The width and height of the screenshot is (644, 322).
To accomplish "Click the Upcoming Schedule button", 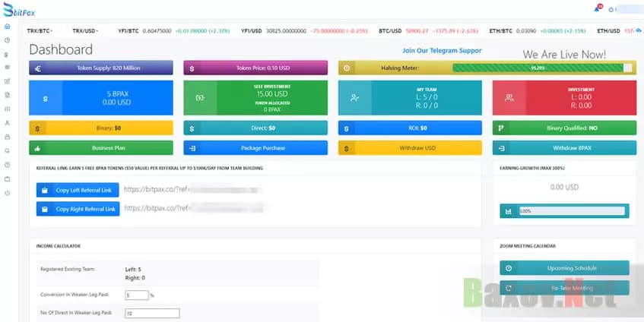I will coord(564,268).
